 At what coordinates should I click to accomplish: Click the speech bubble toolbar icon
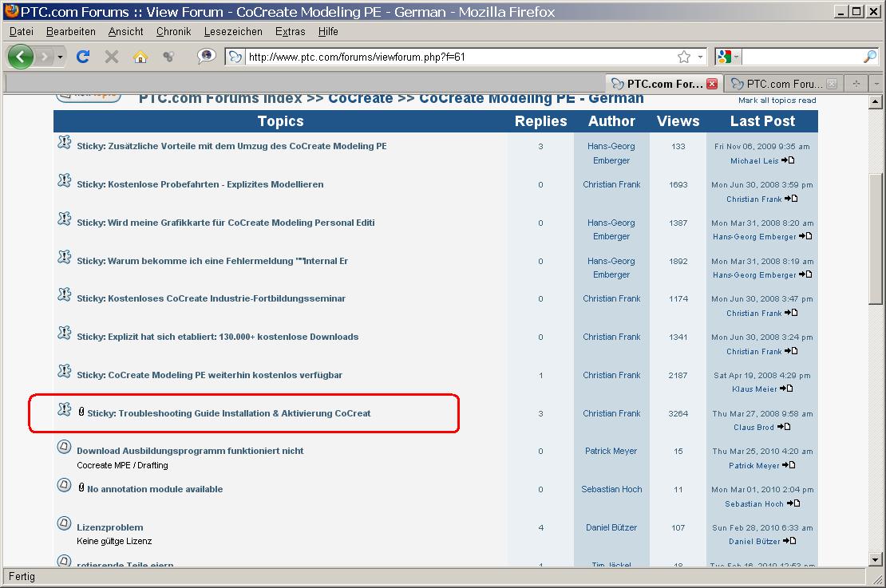pyautogui.click(x=206, y=56)
